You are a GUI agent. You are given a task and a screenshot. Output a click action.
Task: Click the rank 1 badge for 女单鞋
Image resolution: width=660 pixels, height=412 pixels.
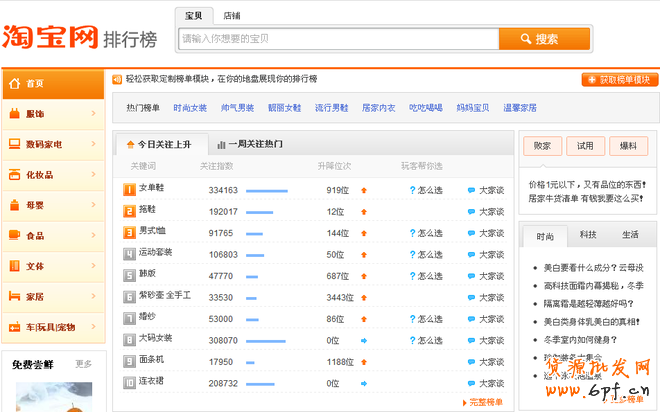point(129,190)
